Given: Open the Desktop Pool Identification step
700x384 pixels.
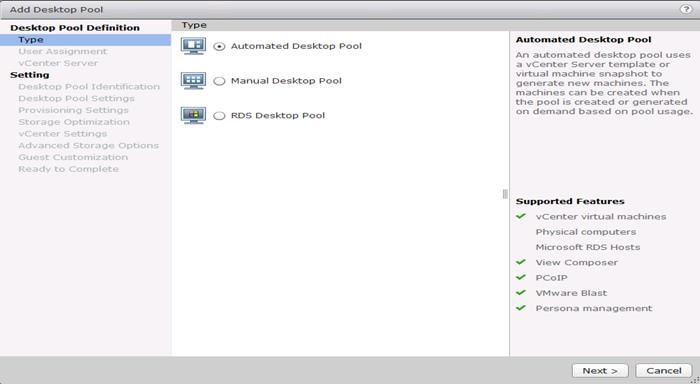Looking at the screenshot, I should coord(89,87).
